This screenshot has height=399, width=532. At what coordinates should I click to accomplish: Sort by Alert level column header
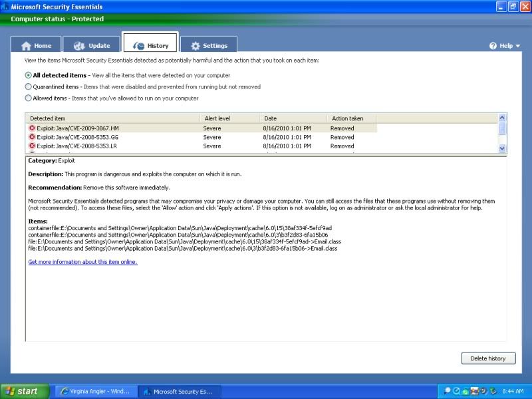tap(229, 118)
